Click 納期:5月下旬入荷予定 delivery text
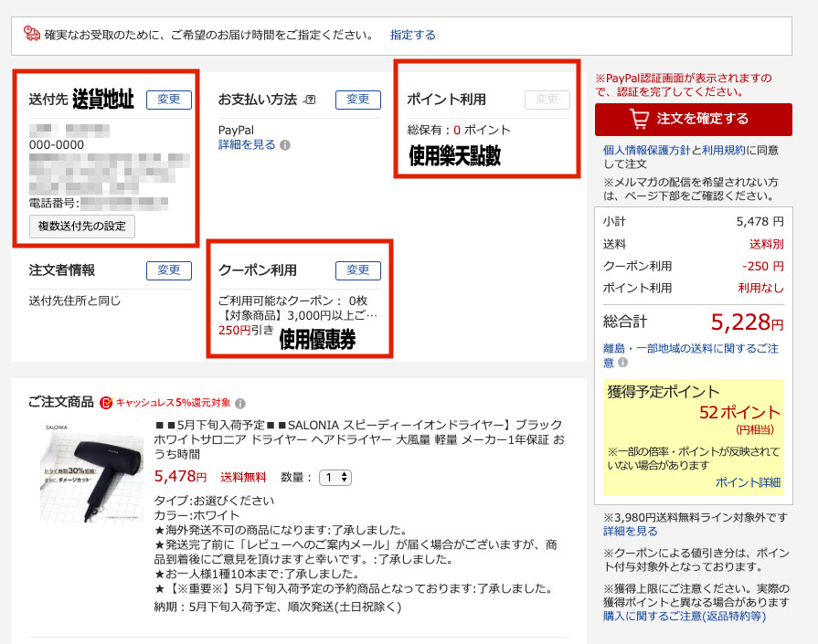The image size is (818, 644). coord(278,607)
